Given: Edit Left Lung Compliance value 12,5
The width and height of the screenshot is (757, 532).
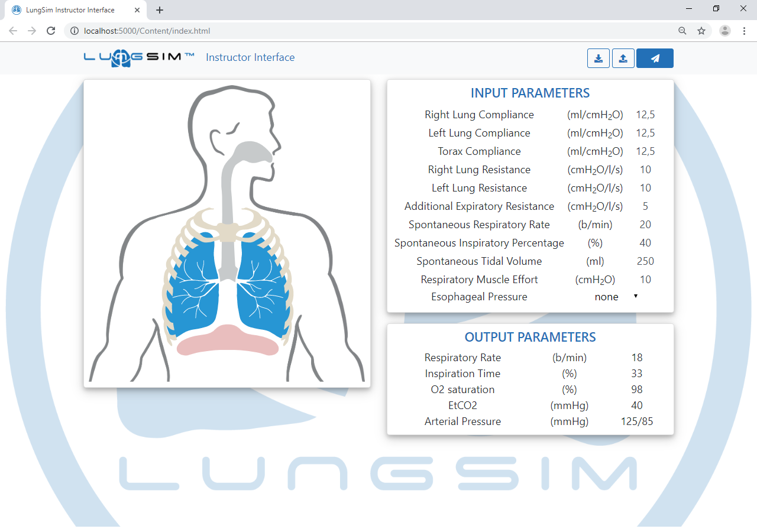Looking at the screenshot, I should point(645,133).
